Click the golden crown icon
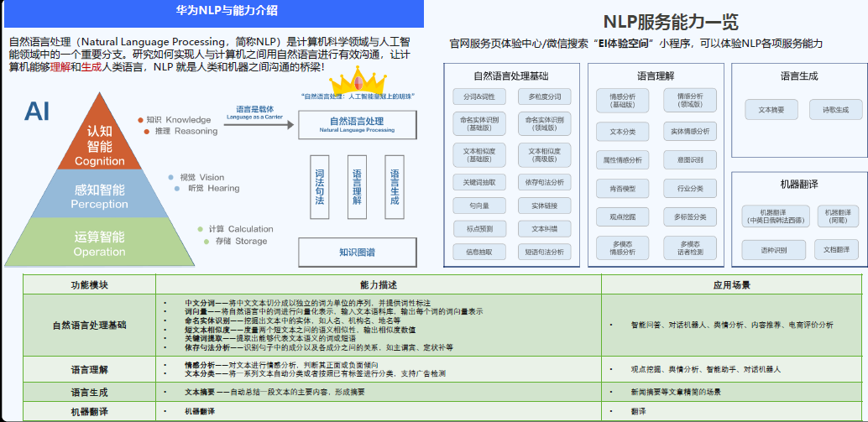The image size is (868, 422). pyautogui.click(x=358, y=80)
